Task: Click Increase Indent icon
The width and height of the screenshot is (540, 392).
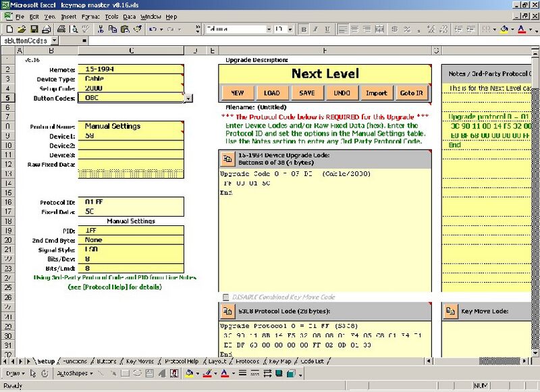Action: tap(470, 29)
